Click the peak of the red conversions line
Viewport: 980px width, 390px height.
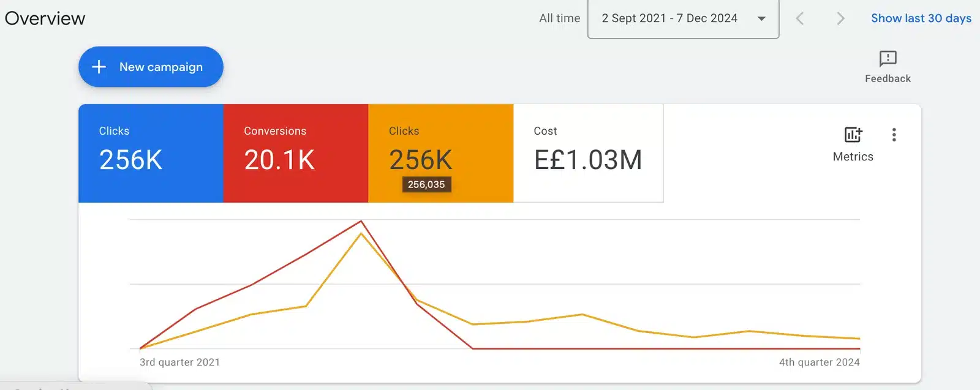click(361, 221)
